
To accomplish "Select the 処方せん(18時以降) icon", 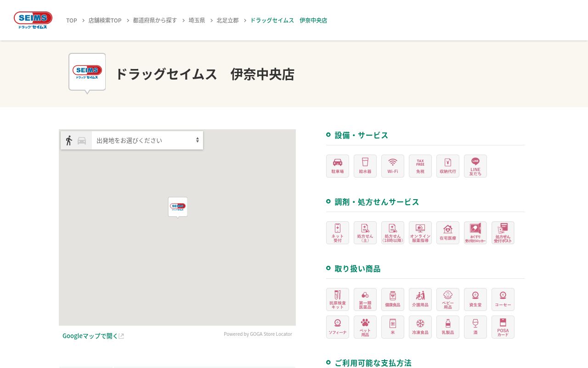I will coord(393,233).
